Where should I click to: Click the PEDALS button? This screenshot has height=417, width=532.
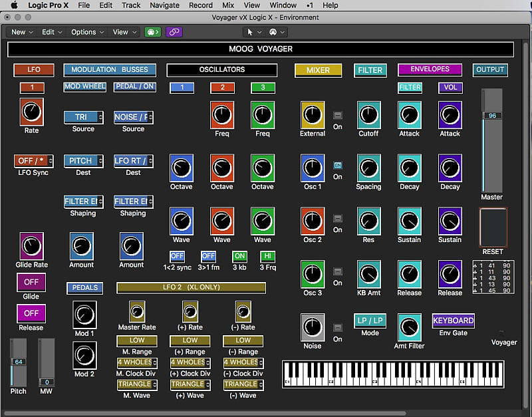84,288
